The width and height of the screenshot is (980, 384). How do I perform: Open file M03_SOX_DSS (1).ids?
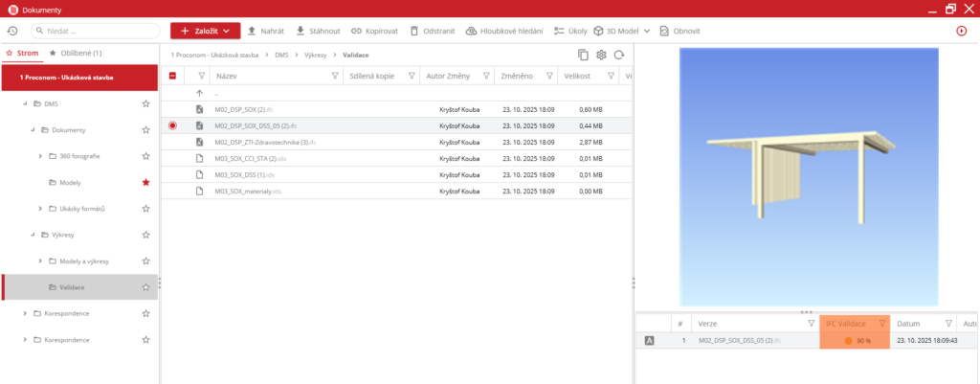pyautogui.click(x=244, y=174)
